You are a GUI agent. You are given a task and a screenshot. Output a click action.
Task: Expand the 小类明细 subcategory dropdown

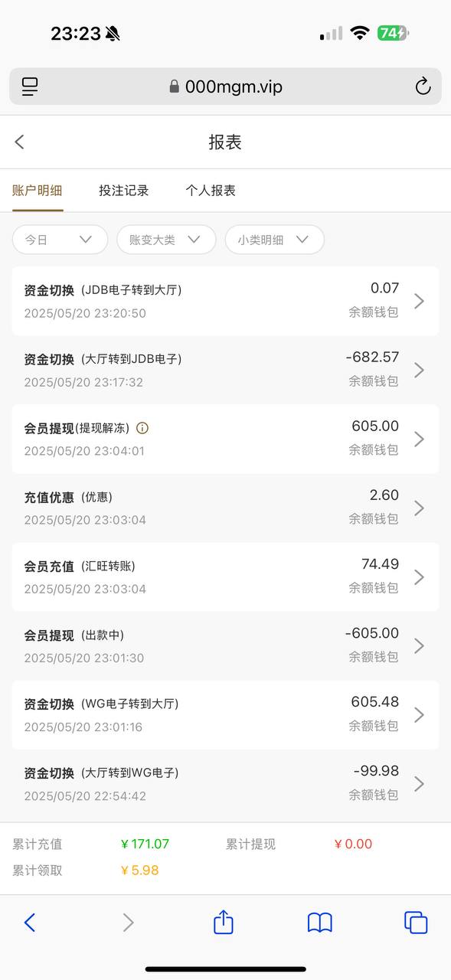click(x=274, y=240)
